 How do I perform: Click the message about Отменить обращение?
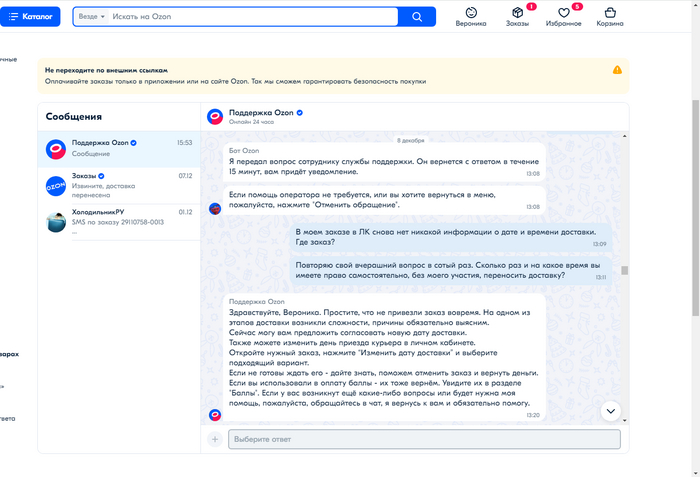pyautogui.click(x=384, y=200)
